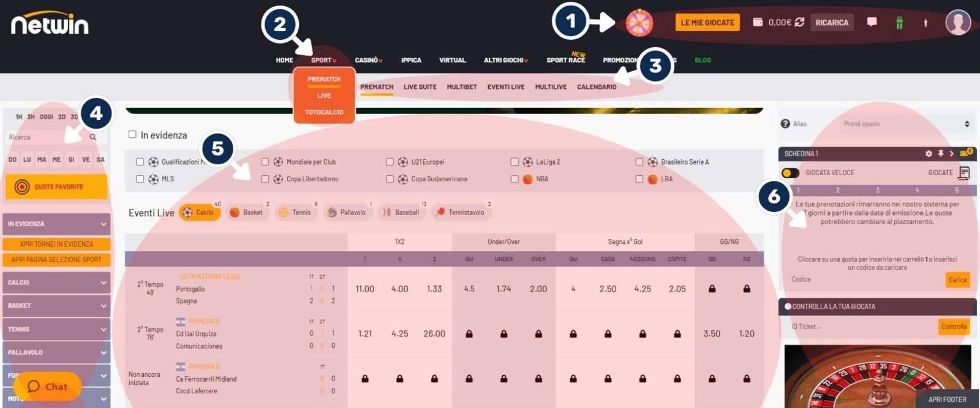Tick the In evidenza checkbox
Viewport: 980px width, 408px height.
(132, 134)
